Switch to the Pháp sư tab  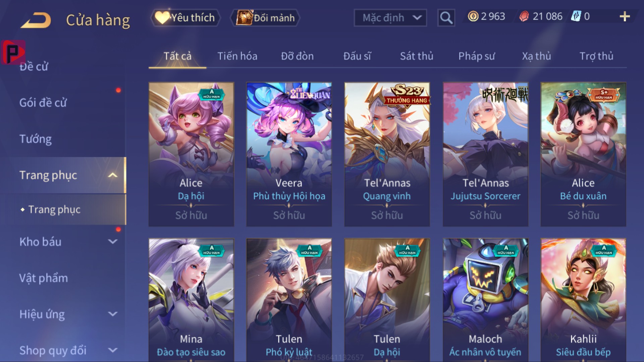[x=476, y=56]
